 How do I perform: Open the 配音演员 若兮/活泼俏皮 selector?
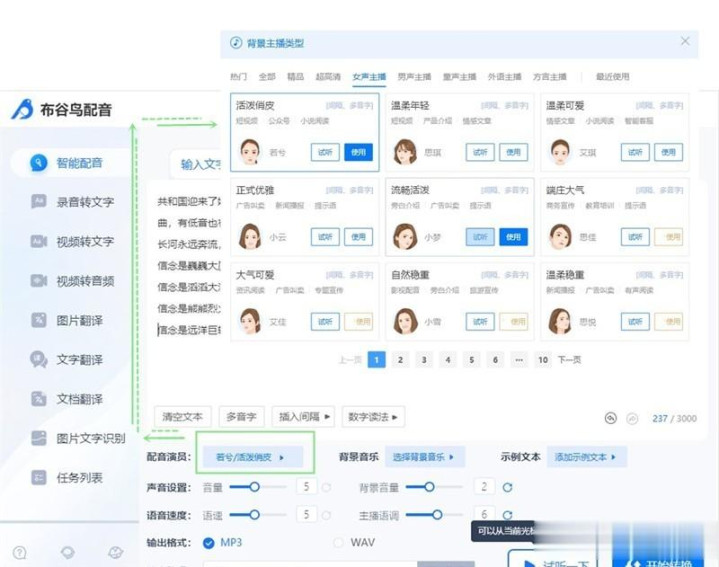(253, 457)
